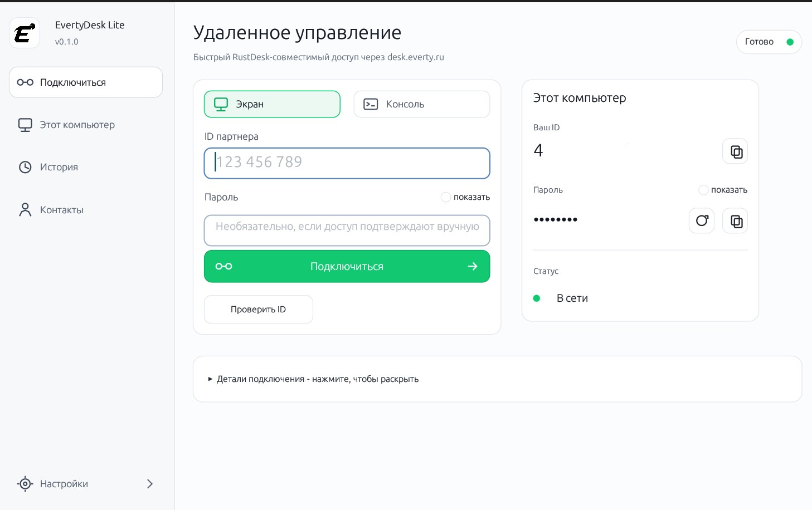Toggle показать for this computer's password
812x510 pixels.
coord(723,190)
